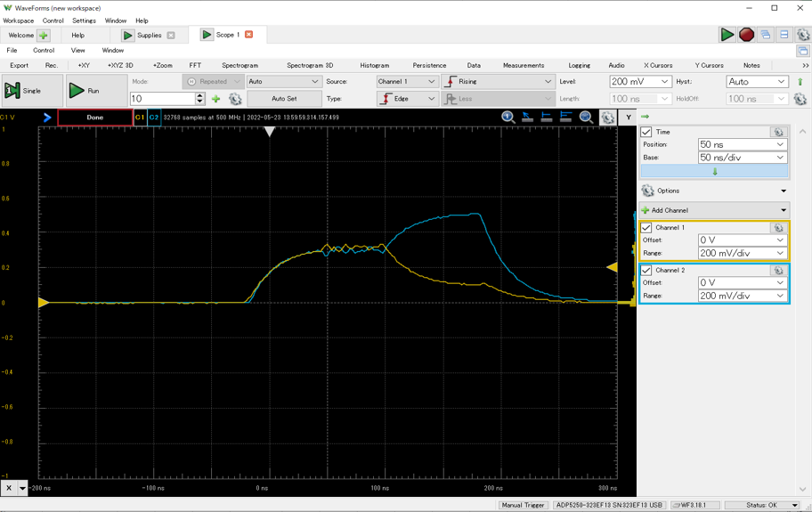Uncheck the Channel 1 checkbox
The width and height of the screenshot is (812, 512).
click(x=647, y=228)
